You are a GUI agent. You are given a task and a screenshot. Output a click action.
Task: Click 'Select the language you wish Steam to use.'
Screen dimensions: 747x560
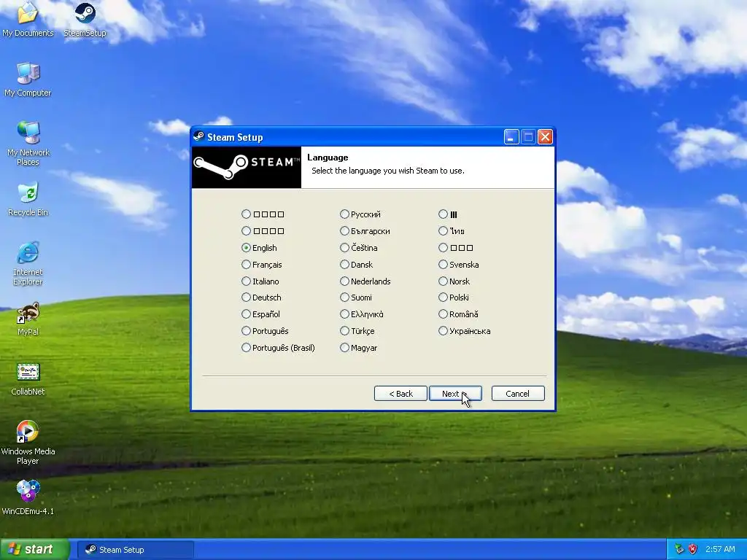(x=388, y=171)
